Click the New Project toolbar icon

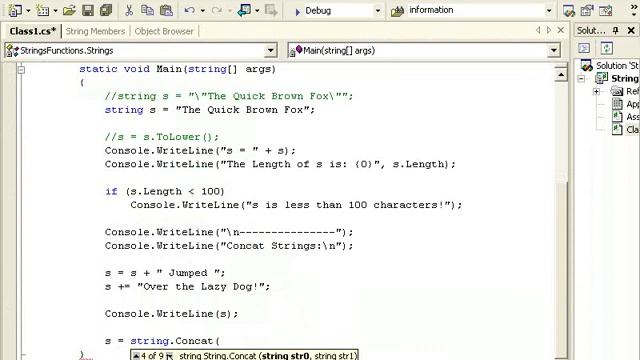pyautogui.click(x=15, y=10)
